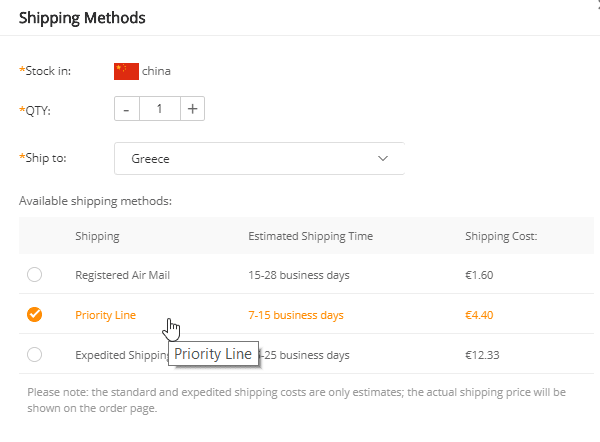Viewport: 600px width, 442px height.
Task: Click the Priority Line tooltip
Action: [x=213, y=354]
